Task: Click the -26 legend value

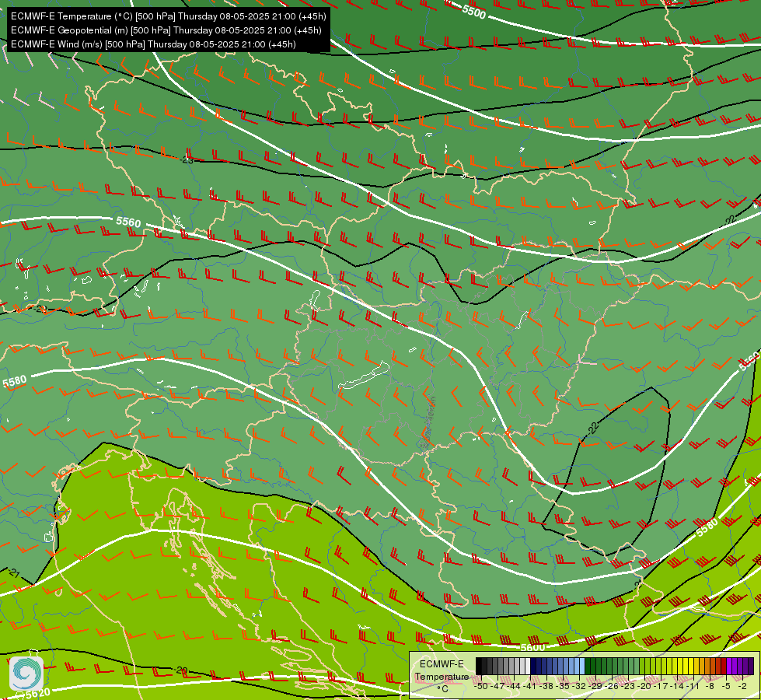Action: click(612, 686)
